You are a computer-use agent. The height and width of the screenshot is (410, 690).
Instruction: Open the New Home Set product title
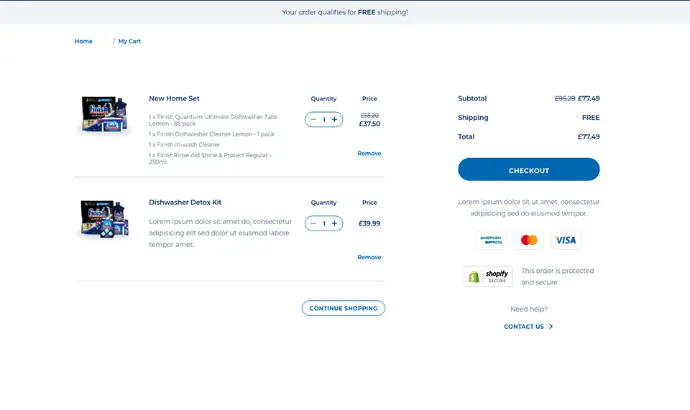[x=174, y=99]
